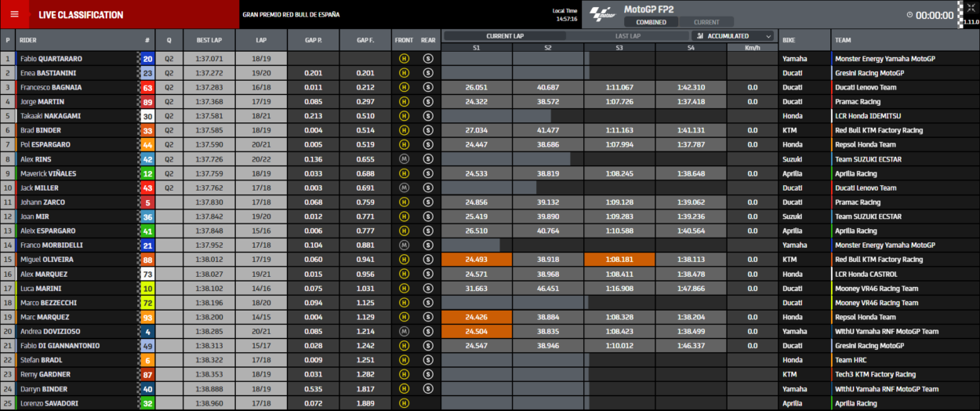Screen dimensions: 980x411
Task: Click number badge 46-style yellow 10 for Marini
Action: tap(147, 289)
